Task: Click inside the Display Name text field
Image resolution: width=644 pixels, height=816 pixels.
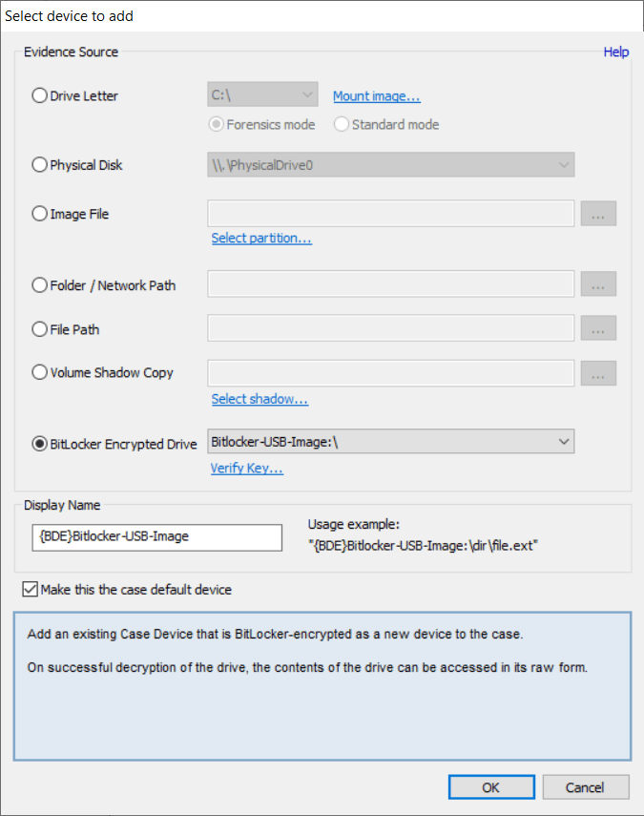Action: pyautogui.click(x=156, y=537)
